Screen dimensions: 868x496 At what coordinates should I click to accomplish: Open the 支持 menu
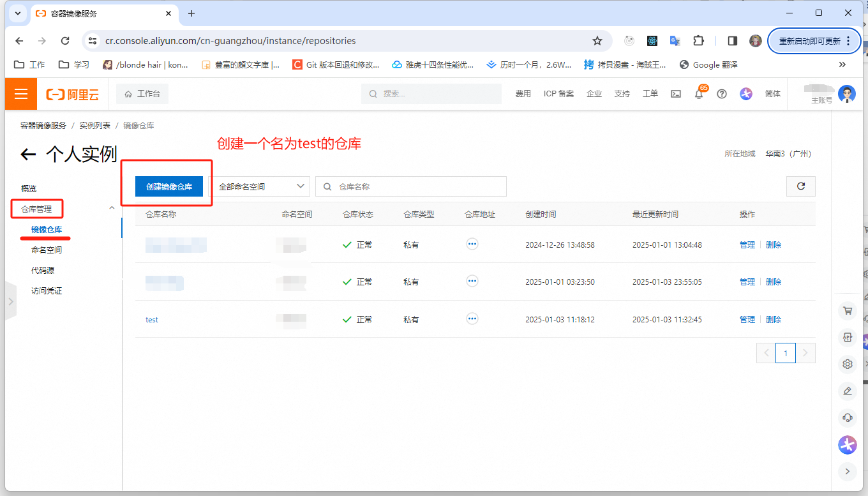622,94
